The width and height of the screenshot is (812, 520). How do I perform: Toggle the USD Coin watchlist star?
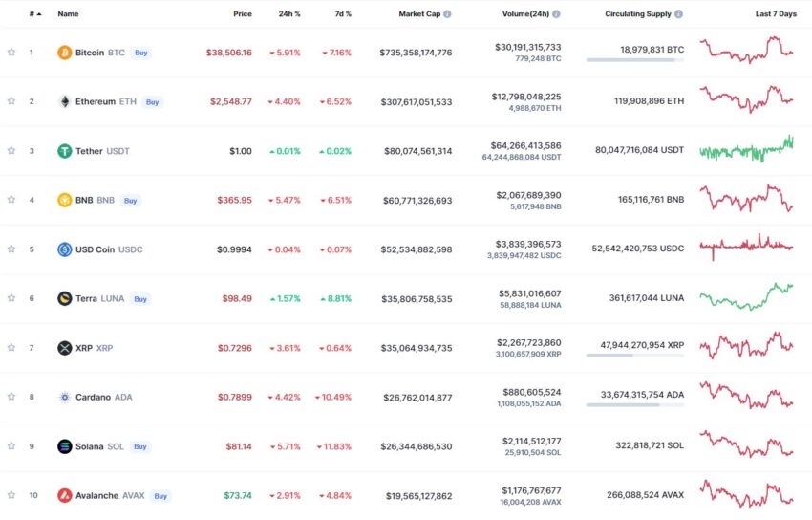pos(11,249)
